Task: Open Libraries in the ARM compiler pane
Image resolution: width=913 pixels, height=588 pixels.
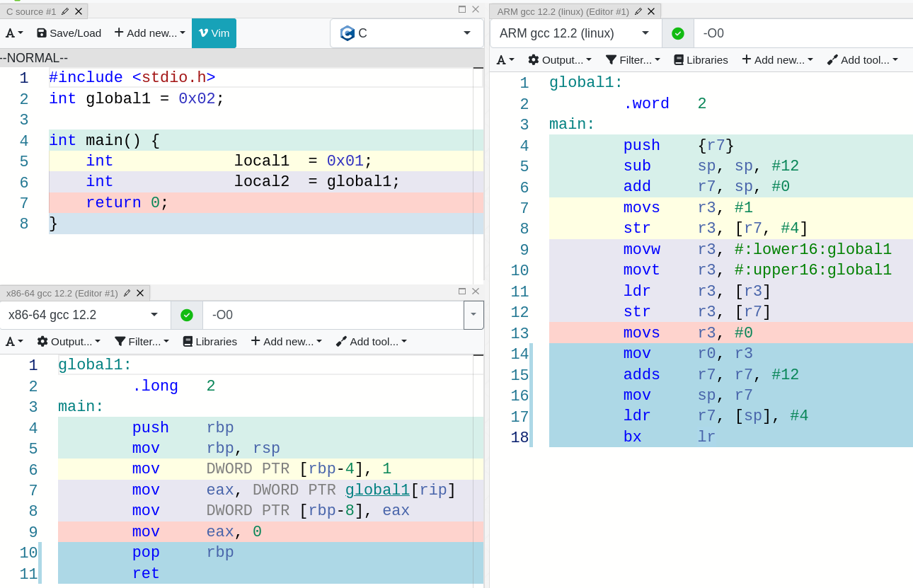Action: (701, 59)
